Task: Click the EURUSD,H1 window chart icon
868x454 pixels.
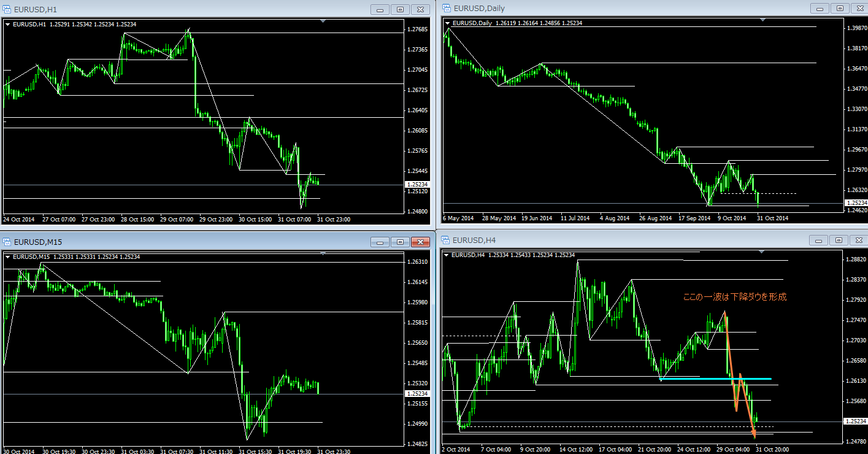Action: coord(7,10)
